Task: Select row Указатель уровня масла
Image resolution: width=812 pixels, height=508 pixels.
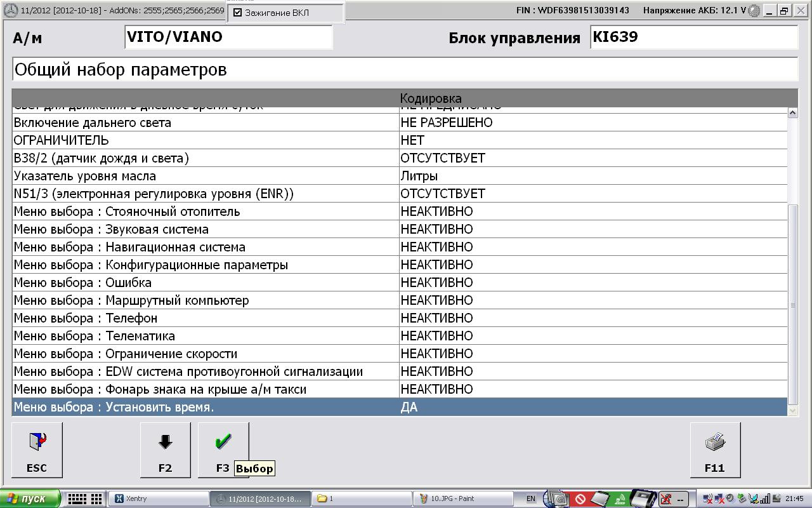Action: 400,176
